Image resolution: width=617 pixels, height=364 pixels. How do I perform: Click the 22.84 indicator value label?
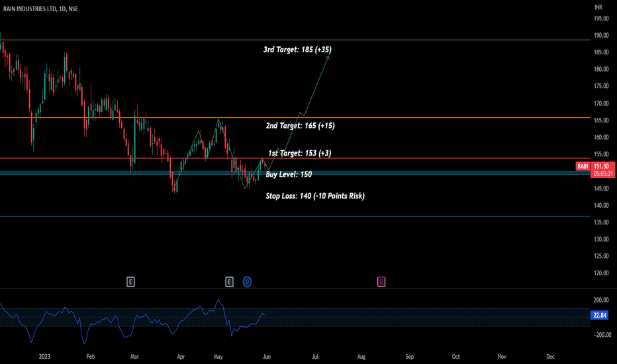(600, 315)
